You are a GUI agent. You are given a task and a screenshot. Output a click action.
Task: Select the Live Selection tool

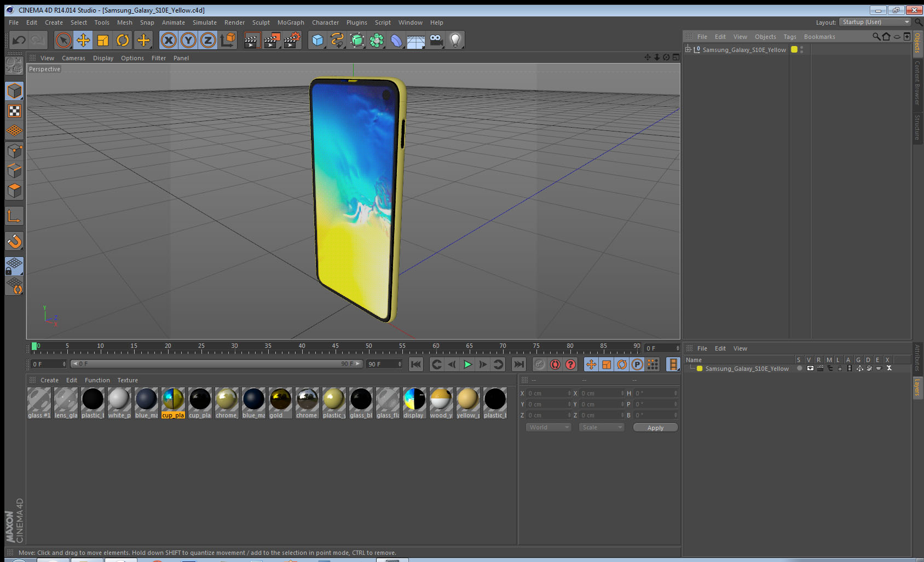click(x=63, y=40)
